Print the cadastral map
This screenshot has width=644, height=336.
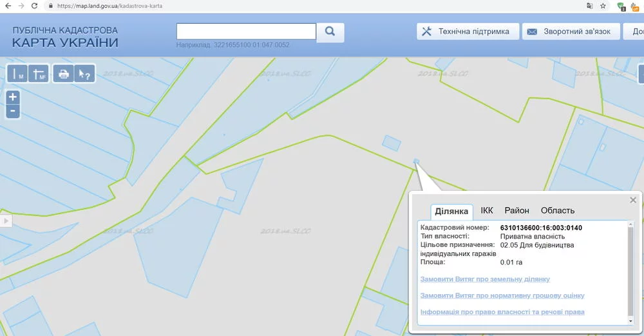63,74
